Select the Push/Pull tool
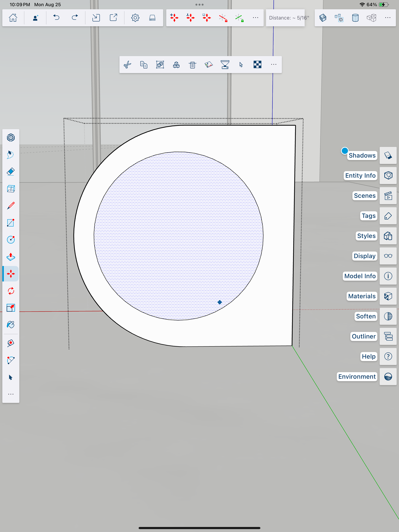 coord(11,257)
